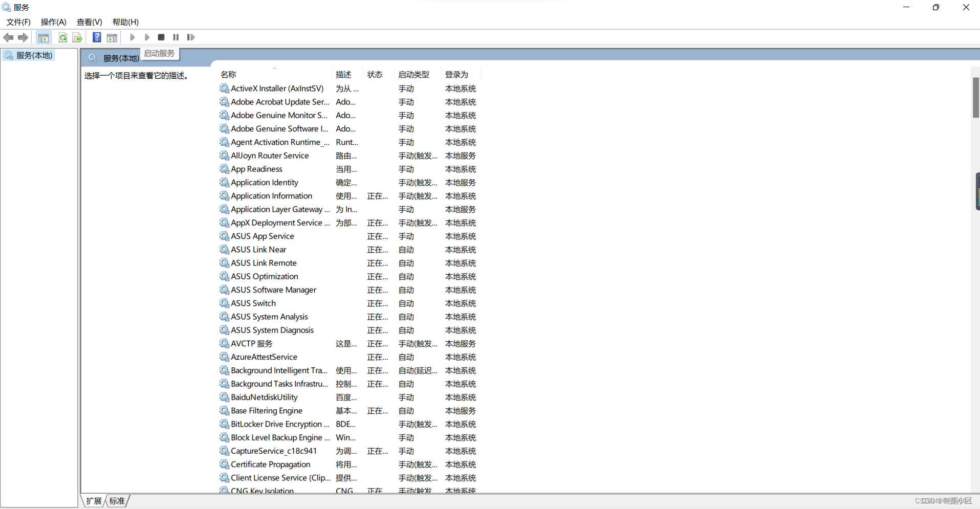Click the Forward arrow in toolbar
Screen dimensions: 980x509
click(x=23, y=37)
